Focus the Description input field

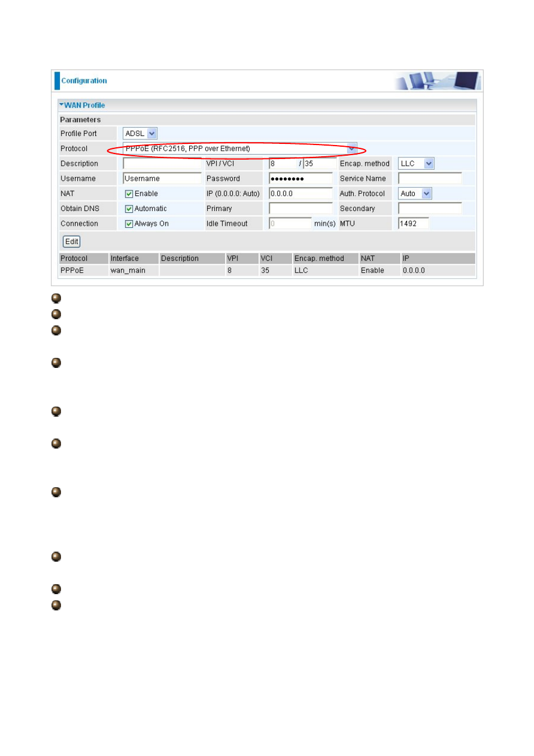click(x=162, y=164)
